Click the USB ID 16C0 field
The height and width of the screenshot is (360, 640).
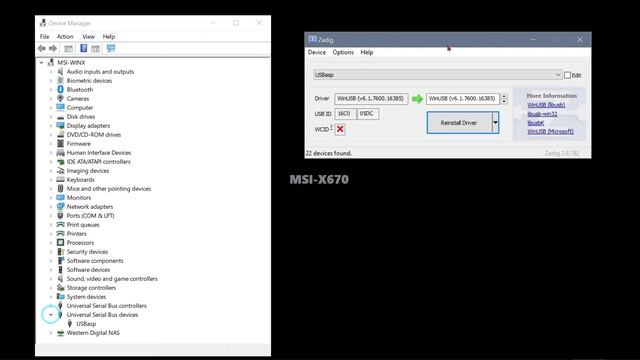point(345,114)
